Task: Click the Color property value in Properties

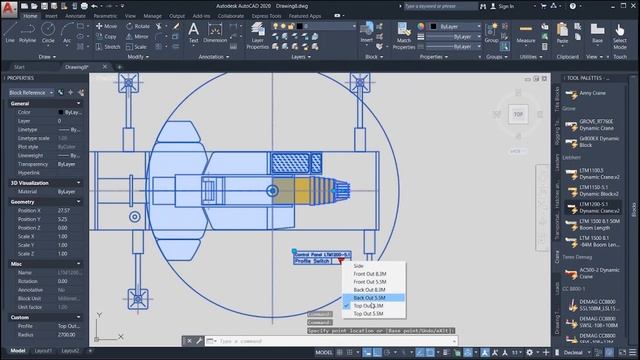Action: 70,112
